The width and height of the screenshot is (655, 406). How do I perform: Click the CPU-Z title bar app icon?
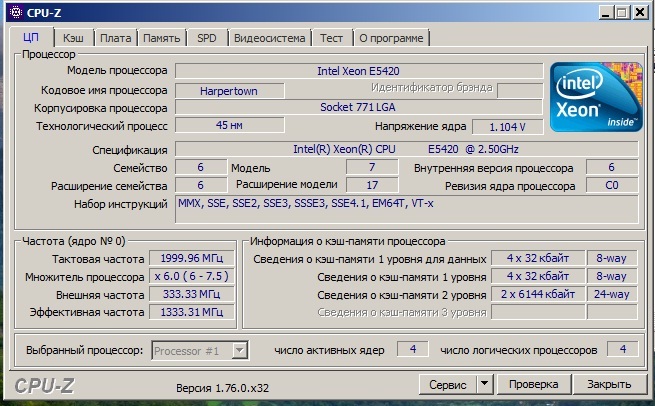pyautogui.click(x=16, y=12)
